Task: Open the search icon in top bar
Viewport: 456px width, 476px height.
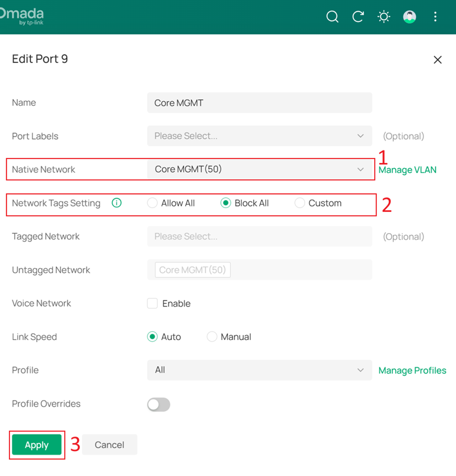Action: [332, 17]
